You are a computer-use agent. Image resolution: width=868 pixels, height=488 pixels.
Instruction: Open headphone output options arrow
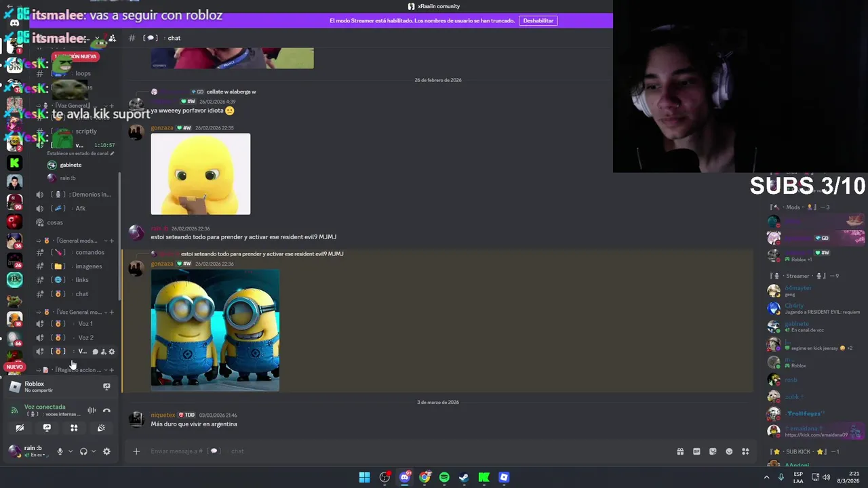(94, 451)
